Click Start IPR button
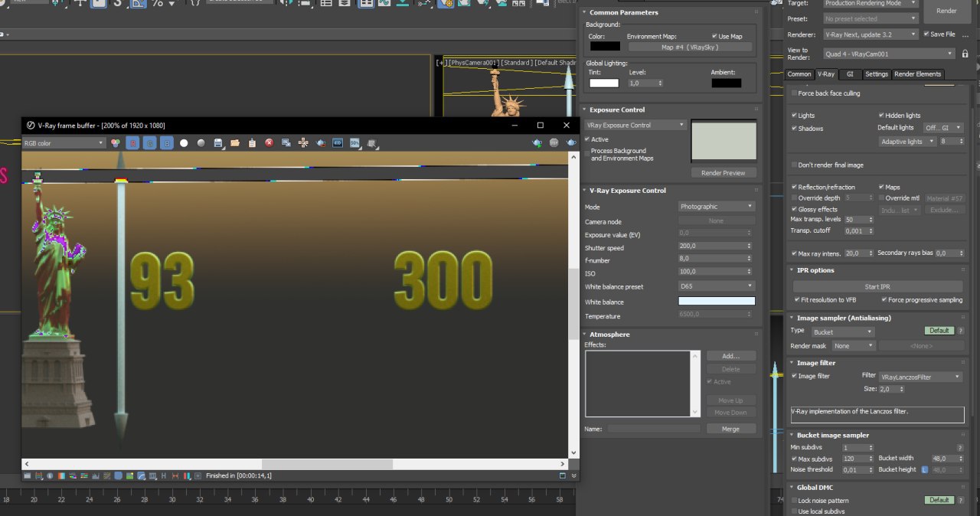This screenshot has height=516, width=980. click(x=877, y=286)
